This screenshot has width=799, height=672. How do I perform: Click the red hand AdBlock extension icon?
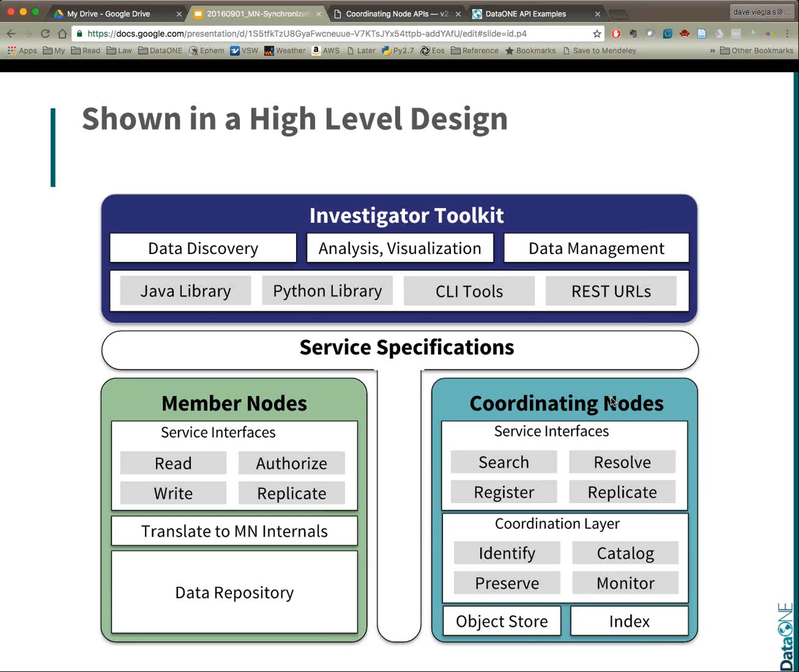616,34
